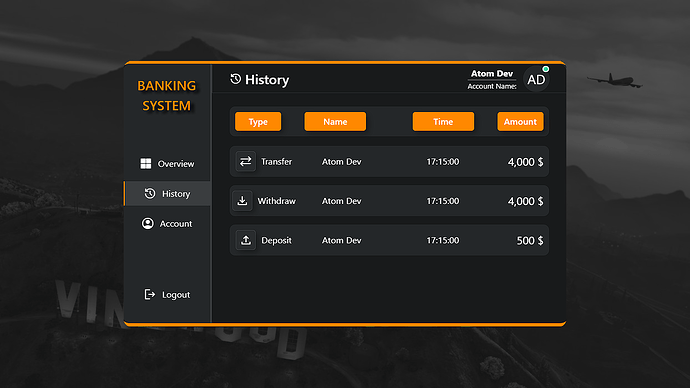Sort by the Type column button
690x388 pixels.
coord(258,121)
